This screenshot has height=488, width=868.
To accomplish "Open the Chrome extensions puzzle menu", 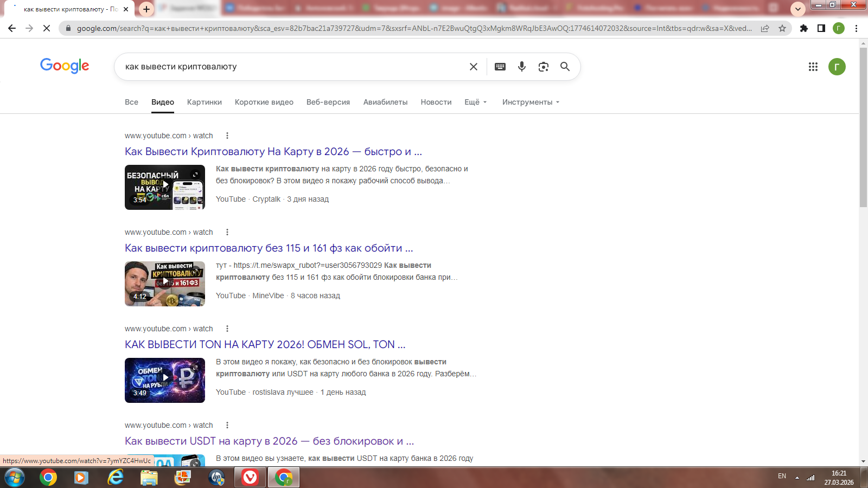I will coord(804,28).
